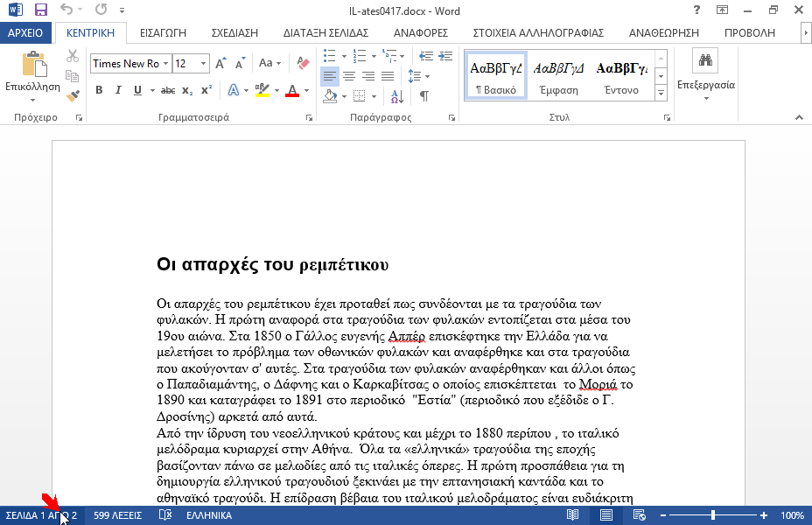The height and width of the screenshot is (525, 812).
Task: Cut selection with the scissors icon
Action: pyautogui.click(x=73, y=56)
